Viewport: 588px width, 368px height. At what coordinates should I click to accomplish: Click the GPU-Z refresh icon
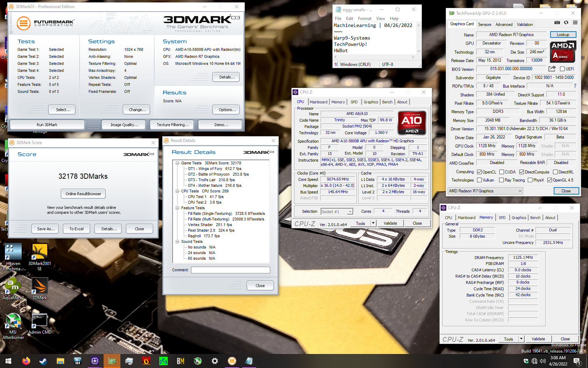pos(566,22)
